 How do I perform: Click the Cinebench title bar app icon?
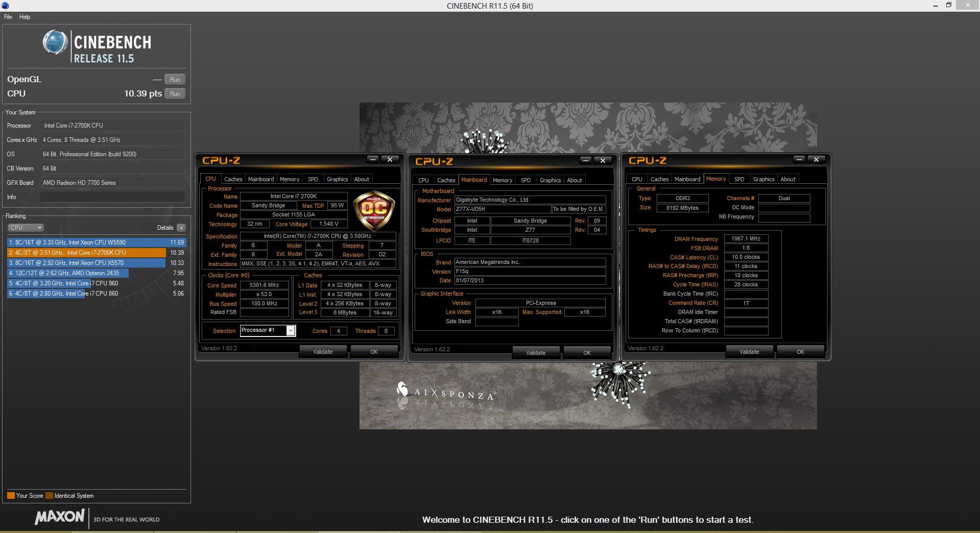tap(6, 6)
